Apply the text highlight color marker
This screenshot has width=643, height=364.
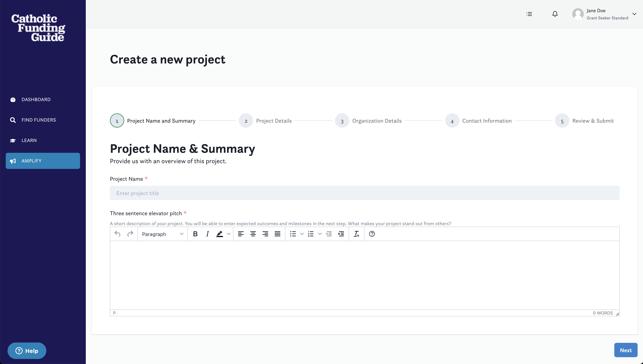tap(219, 234)
